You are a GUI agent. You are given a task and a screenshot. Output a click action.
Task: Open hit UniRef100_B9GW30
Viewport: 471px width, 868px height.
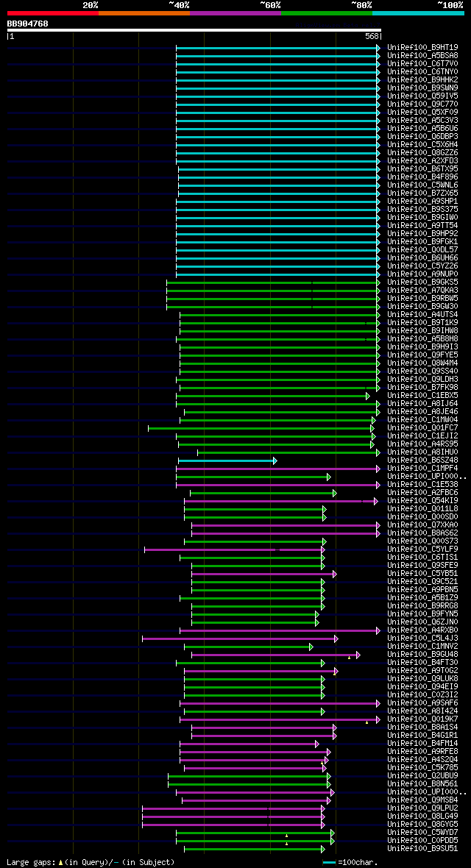422,306
